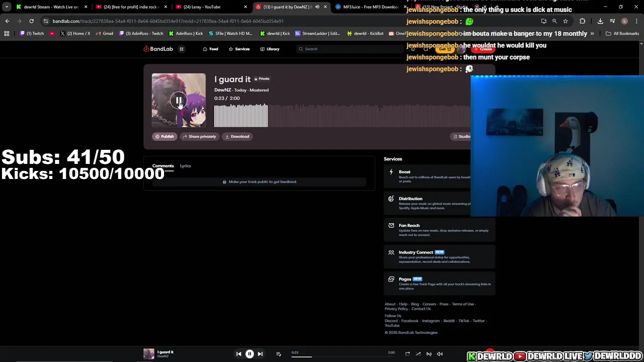Screen dimensions: 644x362
Task: Switch to the Comments tab
Action: (163, 166)
